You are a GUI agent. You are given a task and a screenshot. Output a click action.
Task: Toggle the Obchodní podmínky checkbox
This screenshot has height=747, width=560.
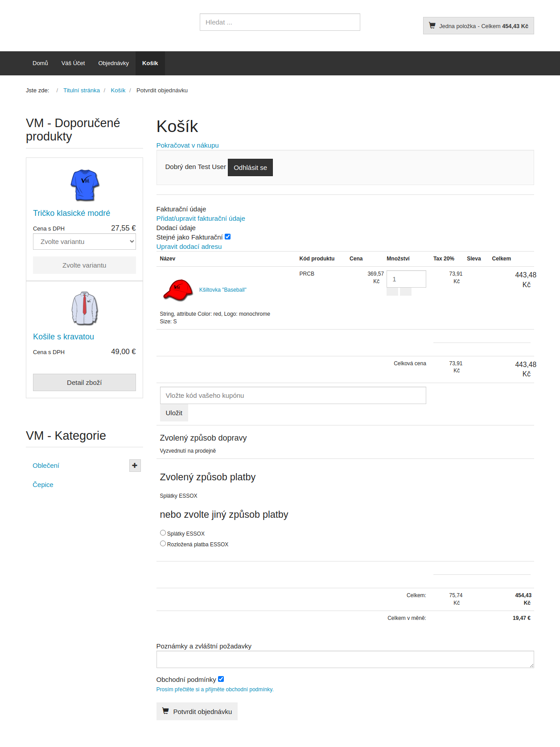click(221, 679)
